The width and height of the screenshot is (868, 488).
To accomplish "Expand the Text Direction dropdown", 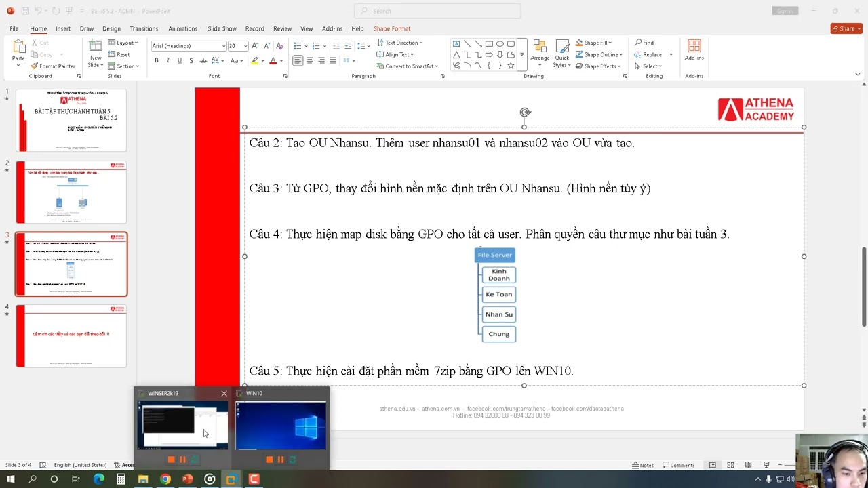I will 399,43.
